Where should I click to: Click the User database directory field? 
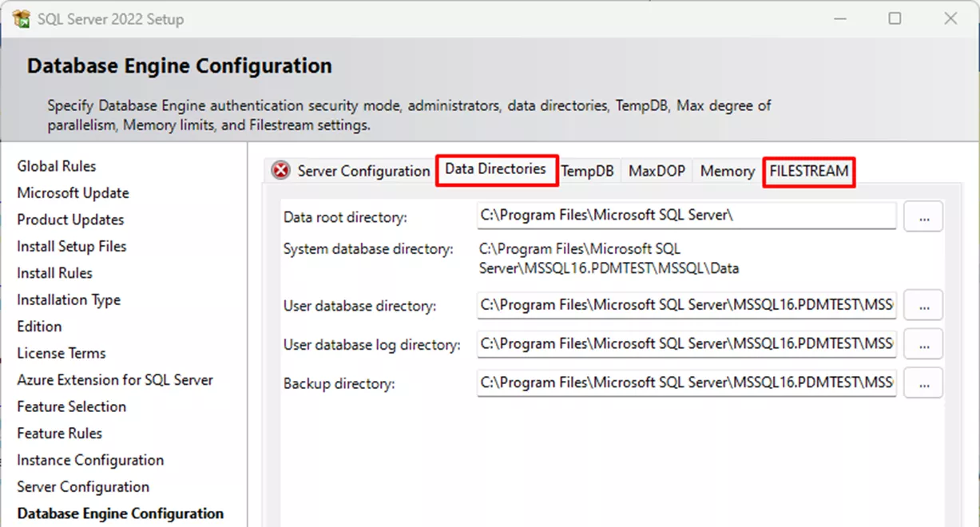(687, 305)
